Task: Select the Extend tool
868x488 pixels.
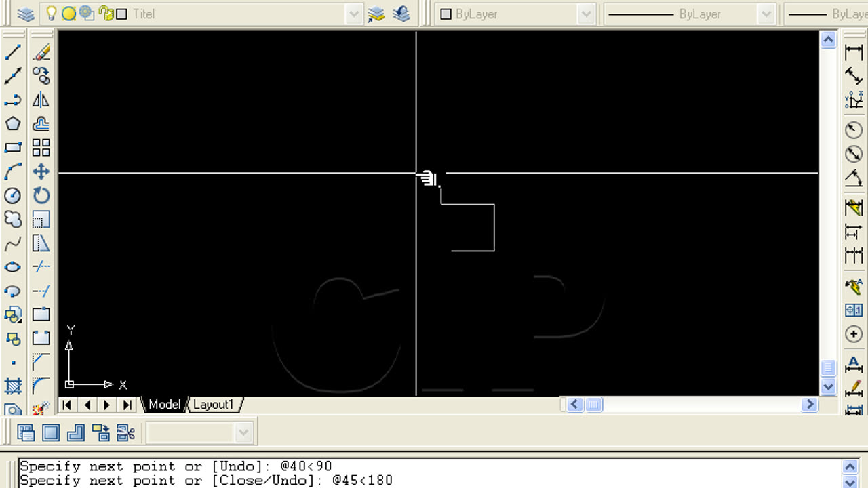Action: coord(41,291)
